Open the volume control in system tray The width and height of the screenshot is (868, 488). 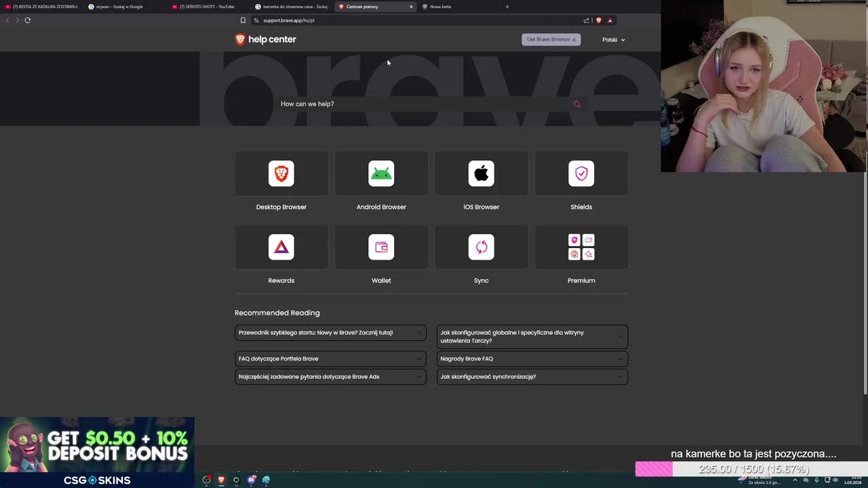[x=835, y=480]
